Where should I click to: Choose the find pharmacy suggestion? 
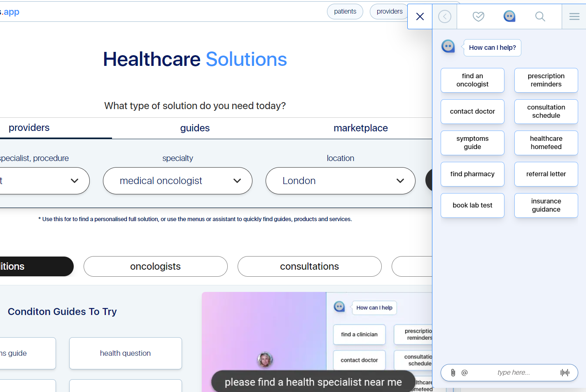[x=472, y=174]
